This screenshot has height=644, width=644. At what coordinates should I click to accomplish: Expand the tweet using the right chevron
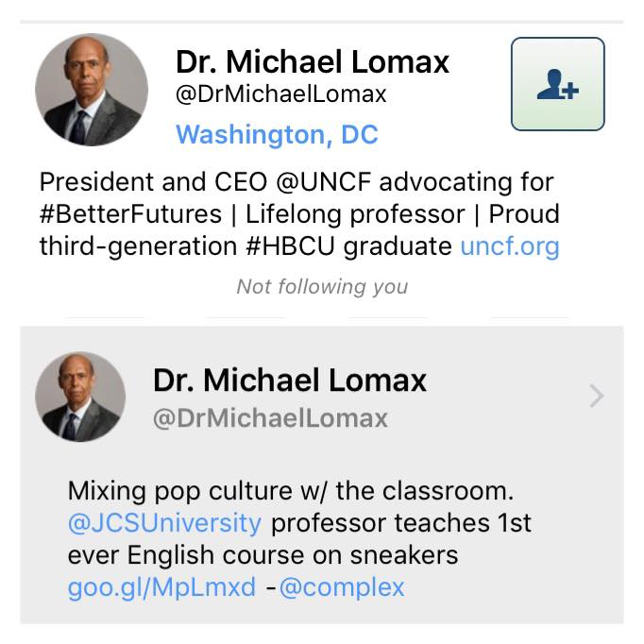click(x=597, y=396)
